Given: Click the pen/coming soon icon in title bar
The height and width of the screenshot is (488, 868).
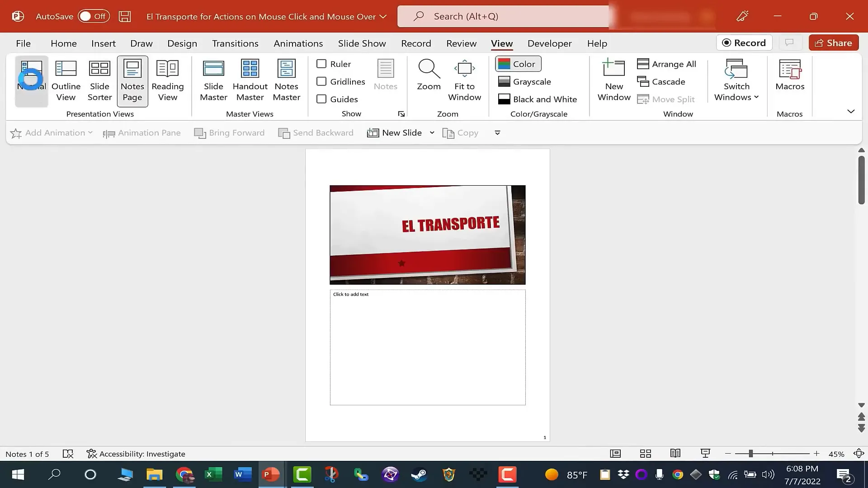Looking at the screenshot, I should [742, 16].
